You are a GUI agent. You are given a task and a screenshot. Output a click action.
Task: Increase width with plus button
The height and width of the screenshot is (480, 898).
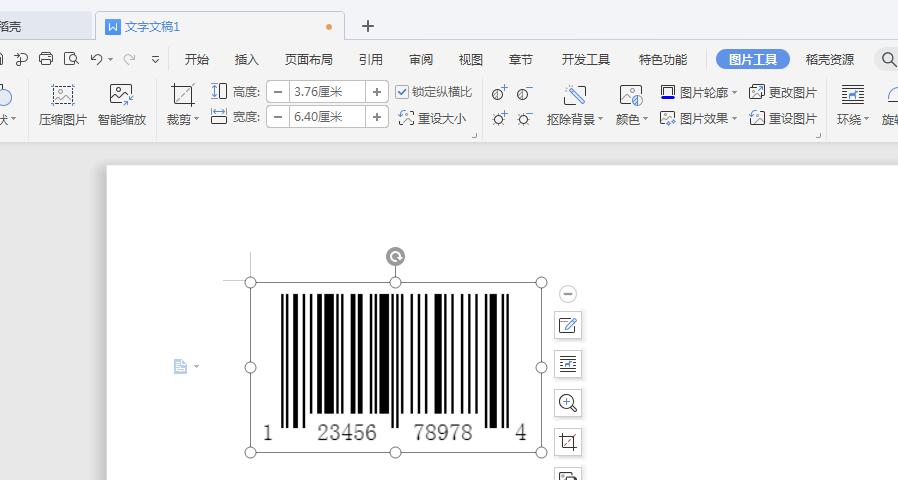tap(377, 117)
